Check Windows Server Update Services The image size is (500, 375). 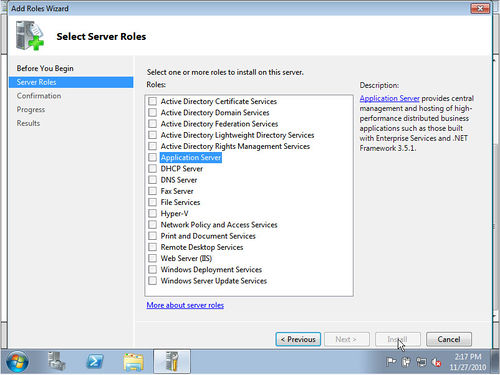152,281
